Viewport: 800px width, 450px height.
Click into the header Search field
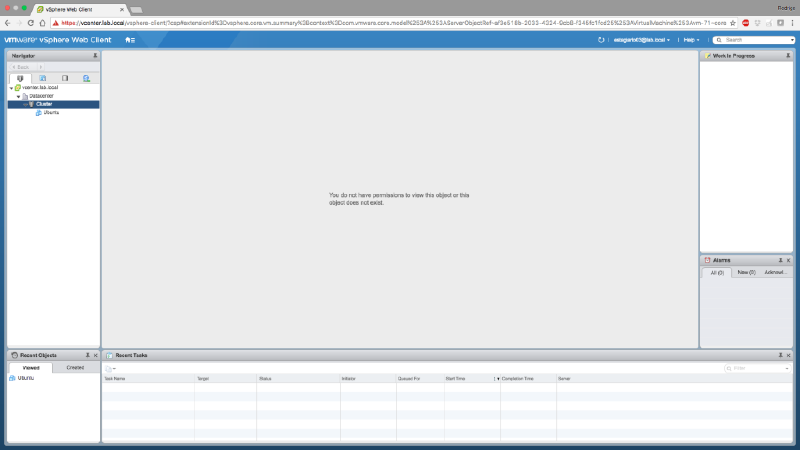pos(757,40)
